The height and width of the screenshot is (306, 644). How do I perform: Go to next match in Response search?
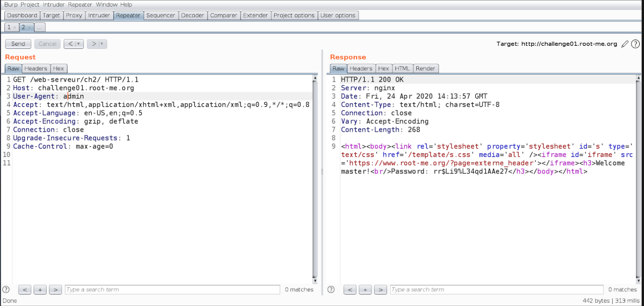point(381,289)
